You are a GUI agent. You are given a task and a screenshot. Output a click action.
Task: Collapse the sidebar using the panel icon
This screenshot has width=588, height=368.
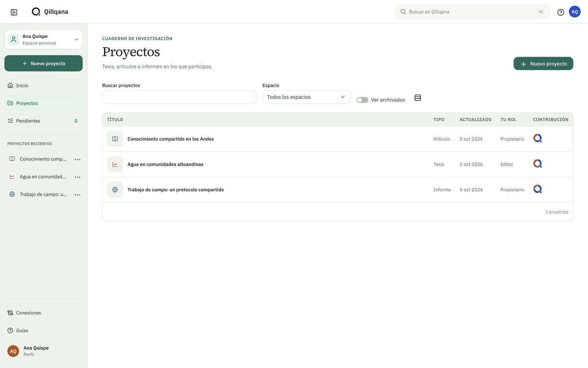pyautogui.click(x=14, y=12)
